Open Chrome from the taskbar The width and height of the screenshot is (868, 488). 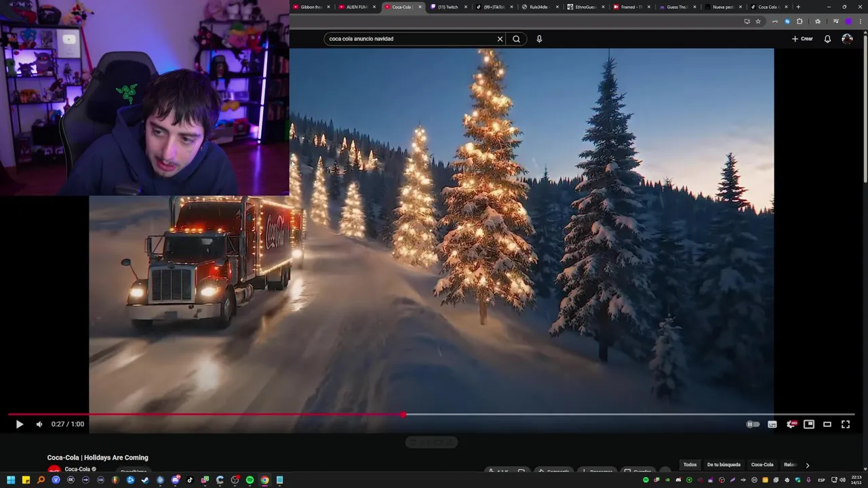pos(264,480)
